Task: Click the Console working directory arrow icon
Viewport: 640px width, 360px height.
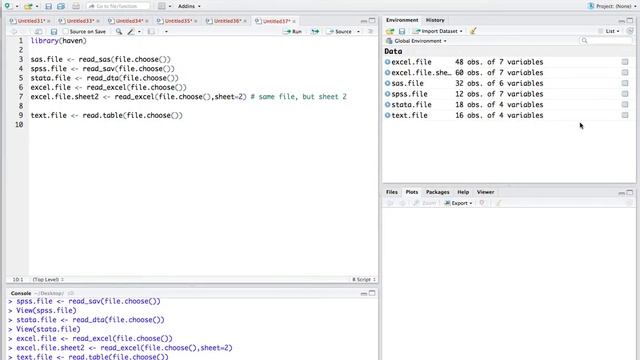Action: [x=71, y=293]
